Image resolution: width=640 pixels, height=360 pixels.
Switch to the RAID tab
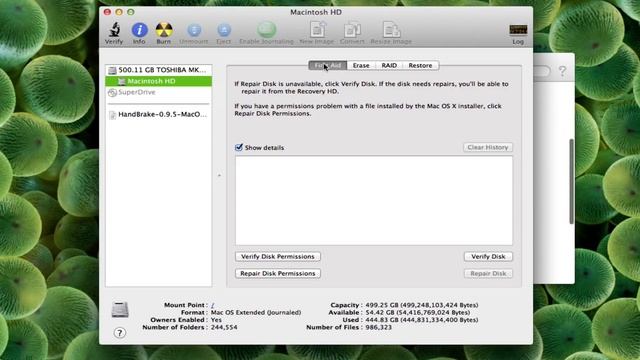click(x=389, y=65)
